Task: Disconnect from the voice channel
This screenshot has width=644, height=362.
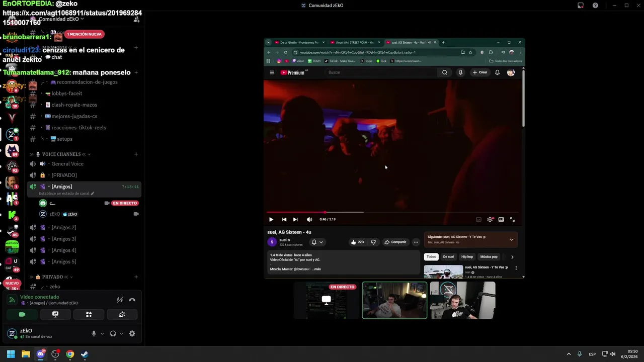Action: pyautogui.click(x=132, y=300)
